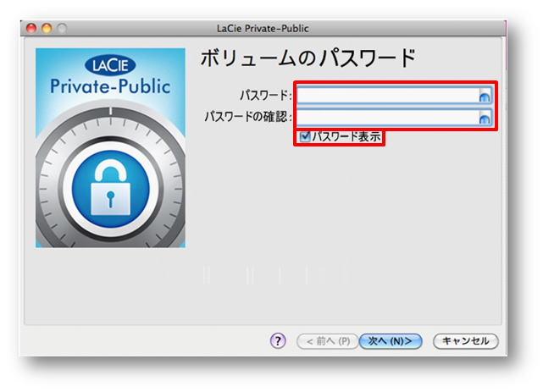Click the キャンセル button
This screenshot has height=392, width=543.
point(465,341)
